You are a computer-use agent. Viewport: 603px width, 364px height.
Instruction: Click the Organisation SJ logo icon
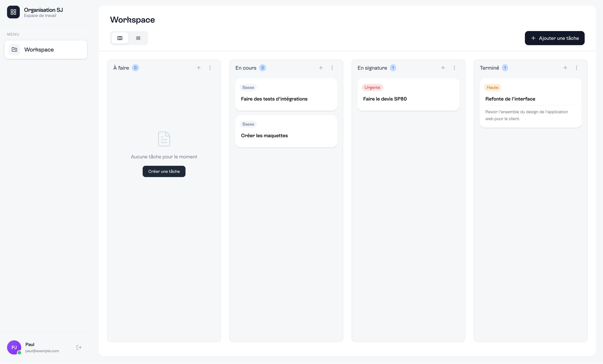13,12
